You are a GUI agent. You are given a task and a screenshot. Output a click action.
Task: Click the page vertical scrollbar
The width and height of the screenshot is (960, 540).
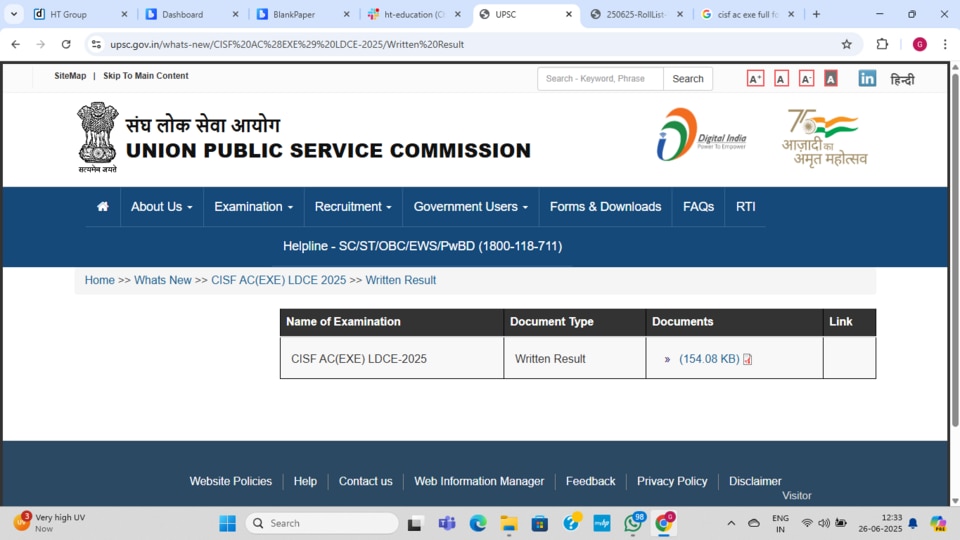click(x=954, y=248)
